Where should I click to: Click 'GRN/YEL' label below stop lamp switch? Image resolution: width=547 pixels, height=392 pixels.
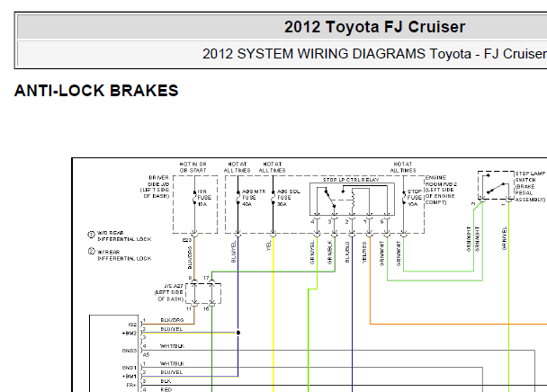point(504,238)
